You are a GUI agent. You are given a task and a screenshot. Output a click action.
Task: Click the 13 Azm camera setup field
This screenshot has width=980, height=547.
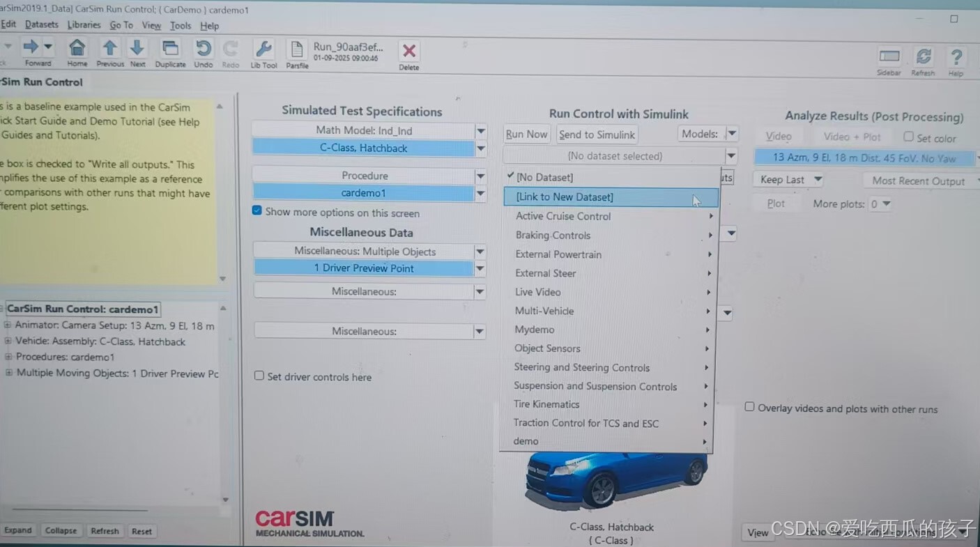[x=864, y=158]
